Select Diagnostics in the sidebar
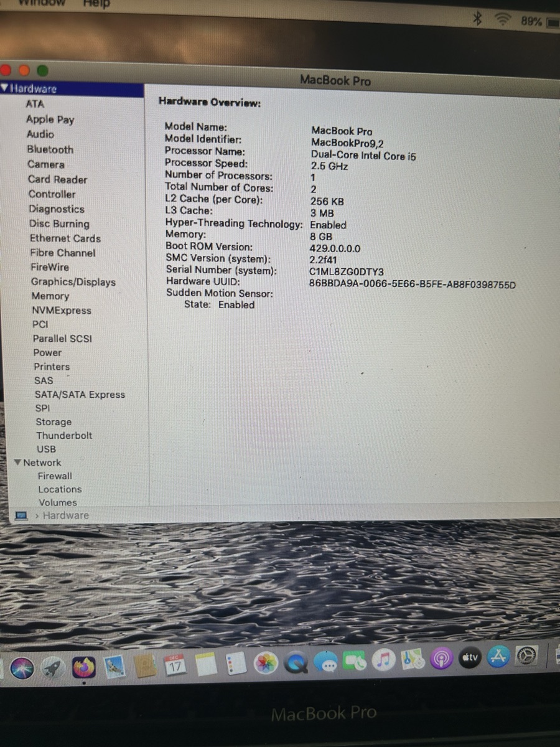560x747 pixels. point(56,209)
